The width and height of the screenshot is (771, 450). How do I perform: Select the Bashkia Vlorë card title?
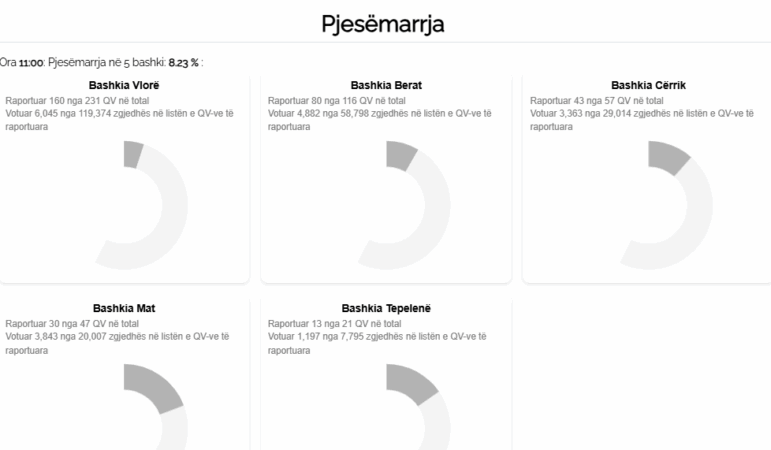coord(124,85)
